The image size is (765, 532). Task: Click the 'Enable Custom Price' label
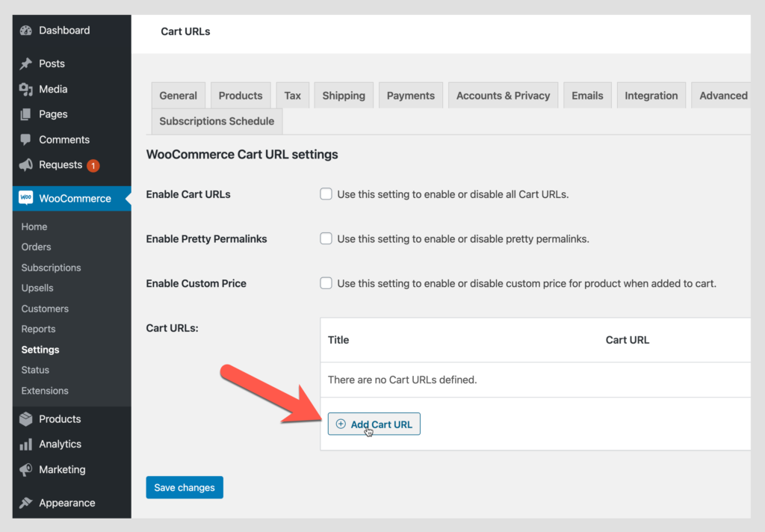(196, 284)
